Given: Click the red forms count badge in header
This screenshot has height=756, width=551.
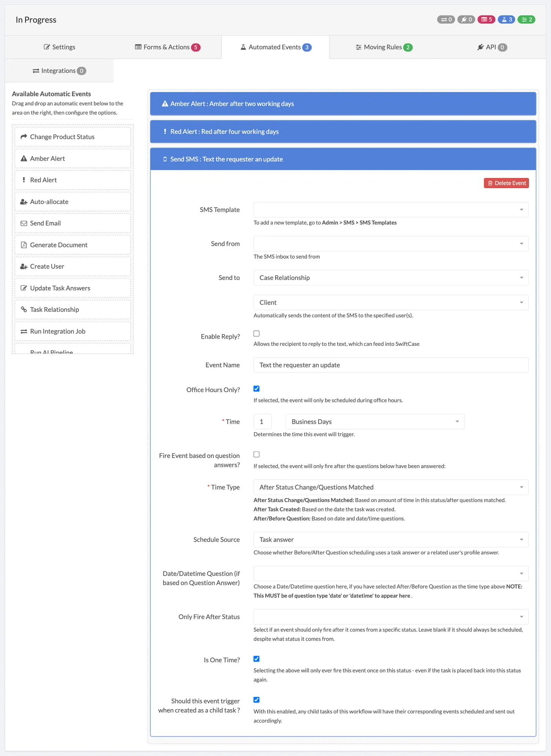Looking at the screenshot, I should click(486, 19).
